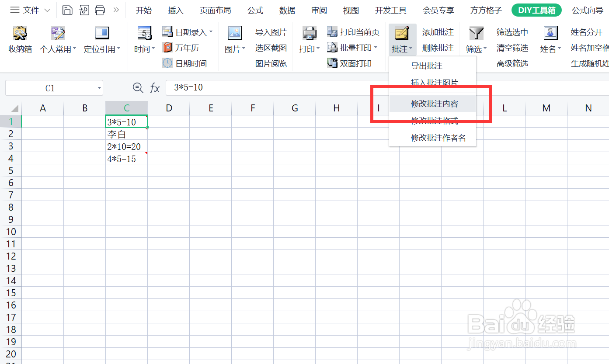
Task: Open the cell name box dropdown
Action: (x=99, y=87)
